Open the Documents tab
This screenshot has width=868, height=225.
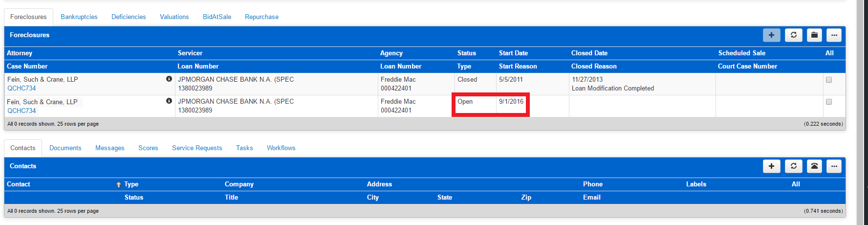tap(65, 148)
